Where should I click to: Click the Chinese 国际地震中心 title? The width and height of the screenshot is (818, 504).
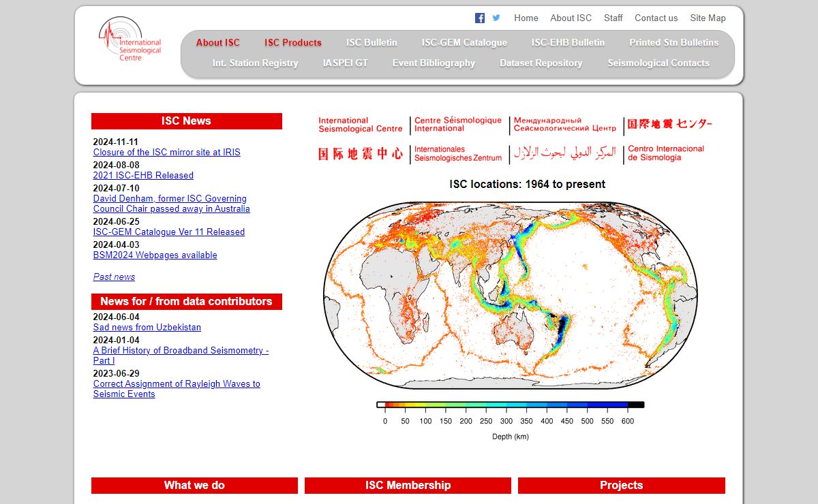point(361,154)
